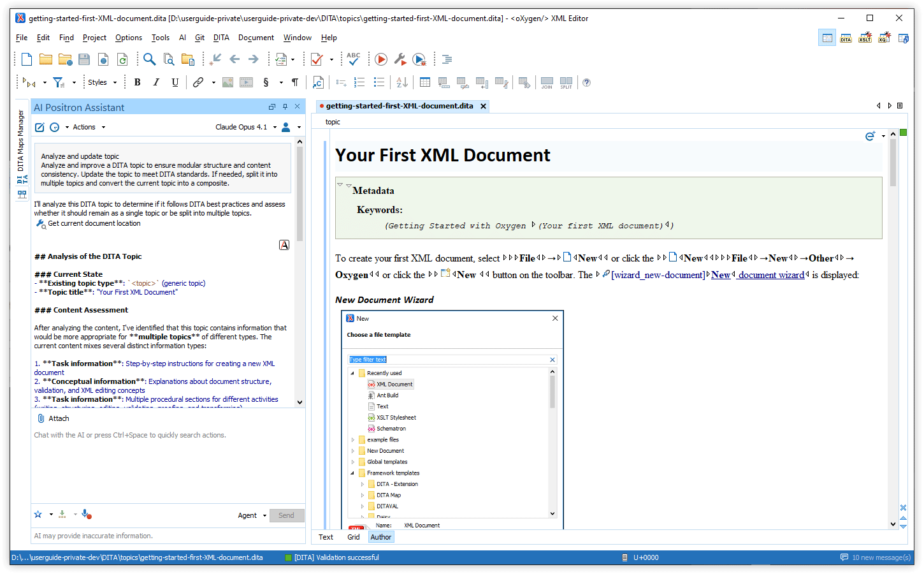Open the favorites star dropdown arrow
924x574 pixels.
51,515
